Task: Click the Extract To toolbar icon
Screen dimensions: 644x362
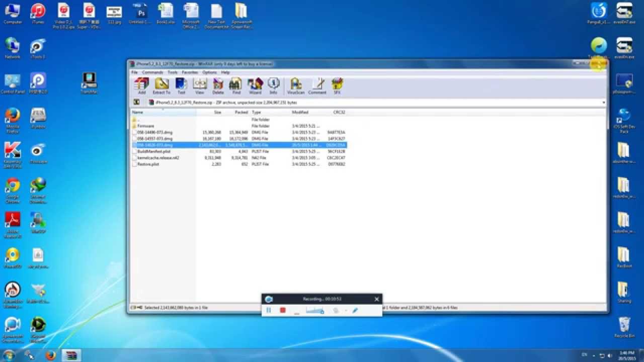Action: coord(162,86)
